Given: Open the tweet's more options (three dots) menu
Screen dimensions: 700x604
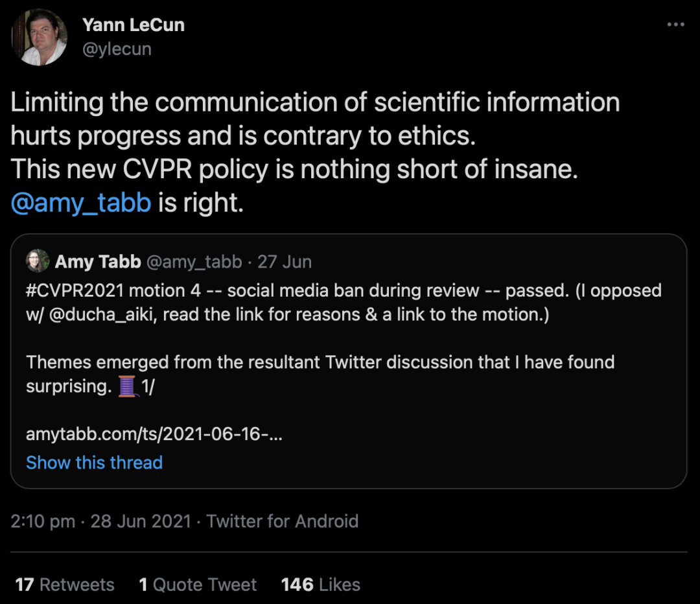Looking at the screenshot, I should pos(675,25).
